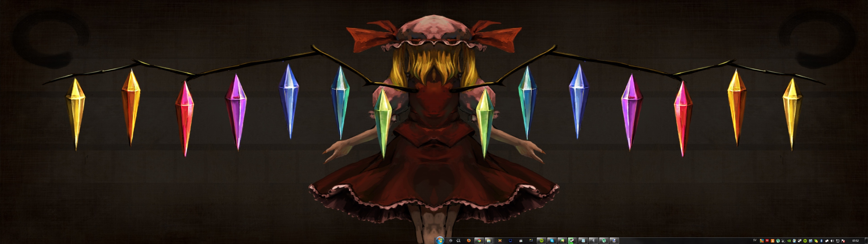Image resolution: width=868 pixels, height=244 pixels.
Task: Open Bluetooth tray icon
Action: point(821,241)
